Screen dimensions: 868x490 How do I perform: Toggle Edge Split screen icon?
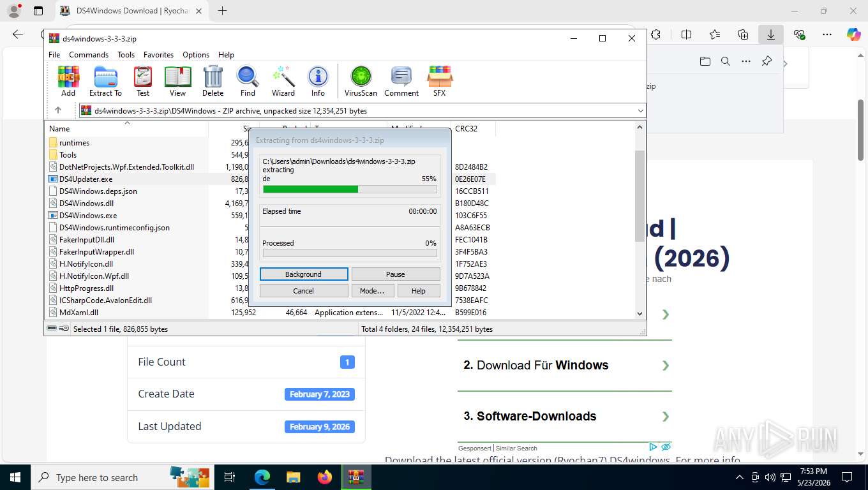pos(687,34)
